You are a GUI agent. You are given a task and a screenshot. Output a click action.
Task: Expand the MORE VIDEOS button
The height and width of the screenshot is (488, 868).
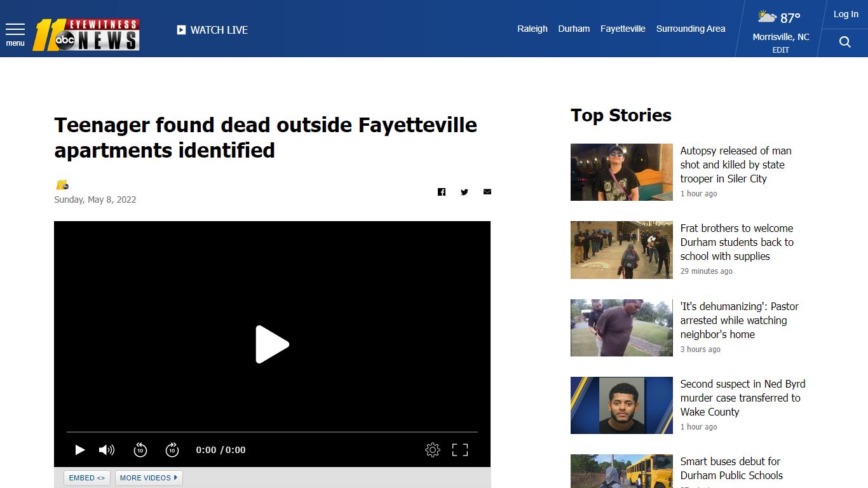point(149,478)
